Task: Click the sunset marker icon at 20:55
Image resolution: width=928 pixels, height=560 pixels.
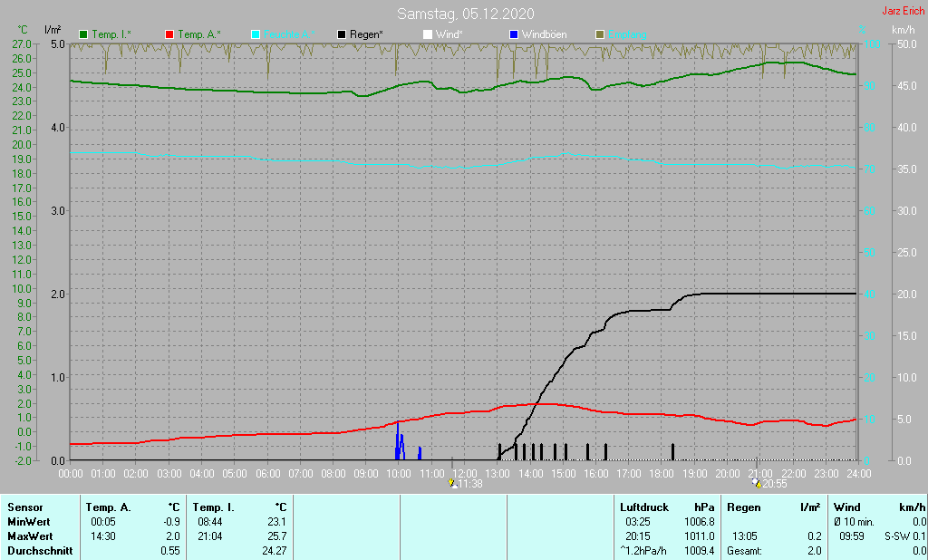Action: [757, 484]
